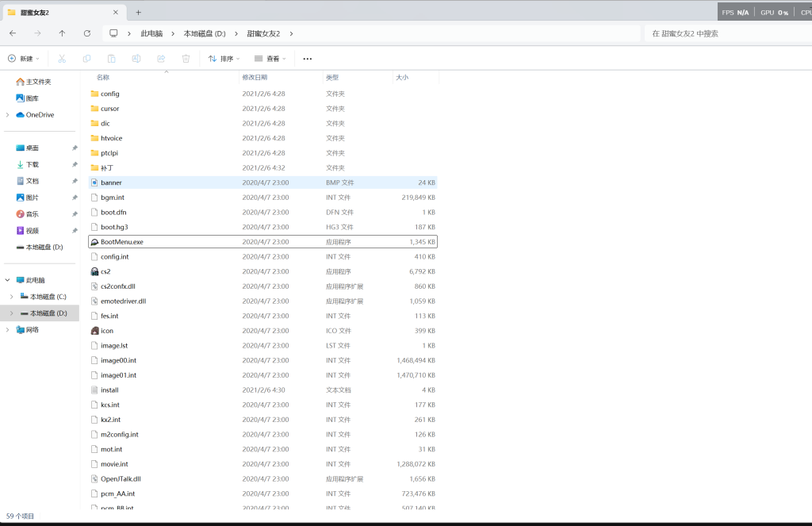Select the BootMenu.exe application file
Viewport: 812px width, 526px height.
(x=122, y=242)
